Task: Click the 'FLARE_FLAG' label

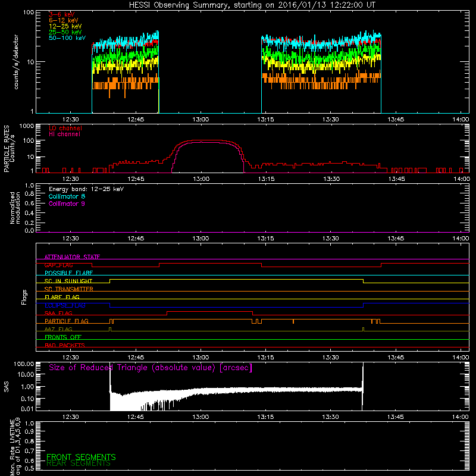Action: [x=62, y=297]
